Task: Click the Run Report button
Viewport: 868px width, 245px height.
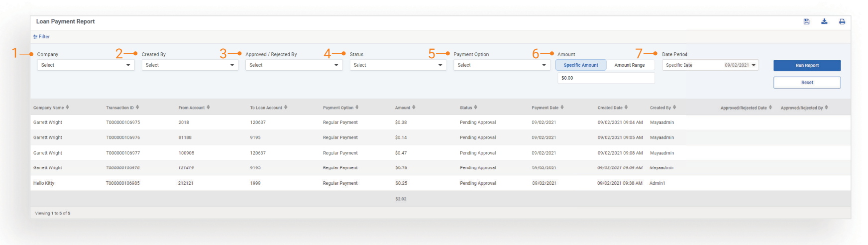Action: (x=807, y=65)
